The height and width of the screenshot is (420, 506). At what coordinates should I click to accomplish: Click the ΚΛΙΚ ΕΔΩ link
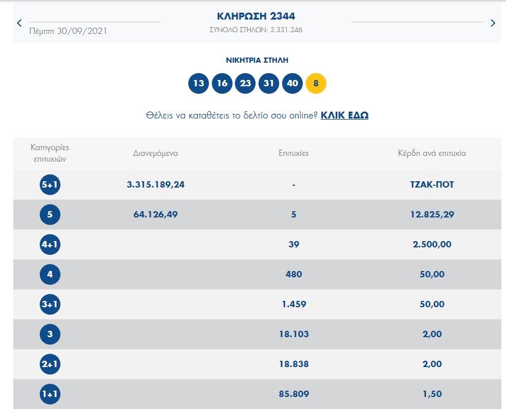(344, 115)
